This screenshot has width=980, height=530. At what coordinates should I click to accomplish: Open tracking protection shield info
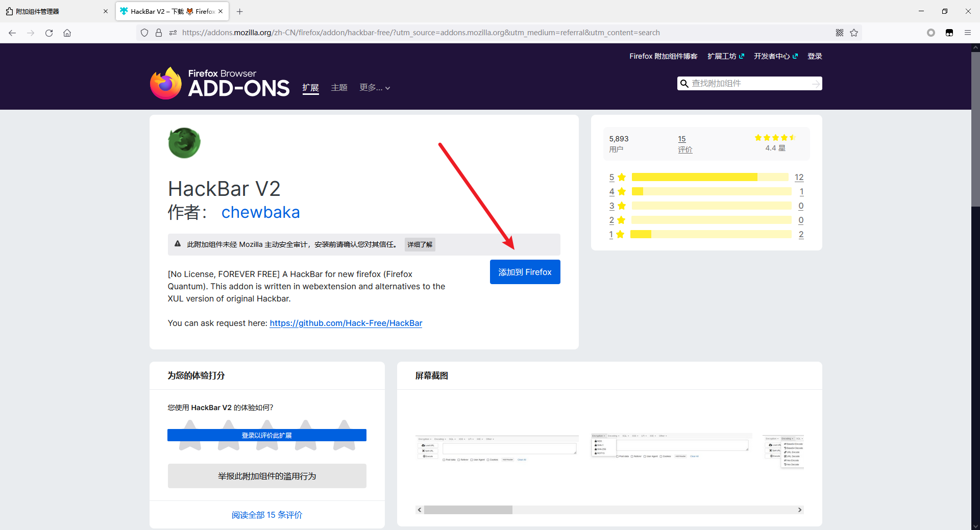click(x=144, y=33)
